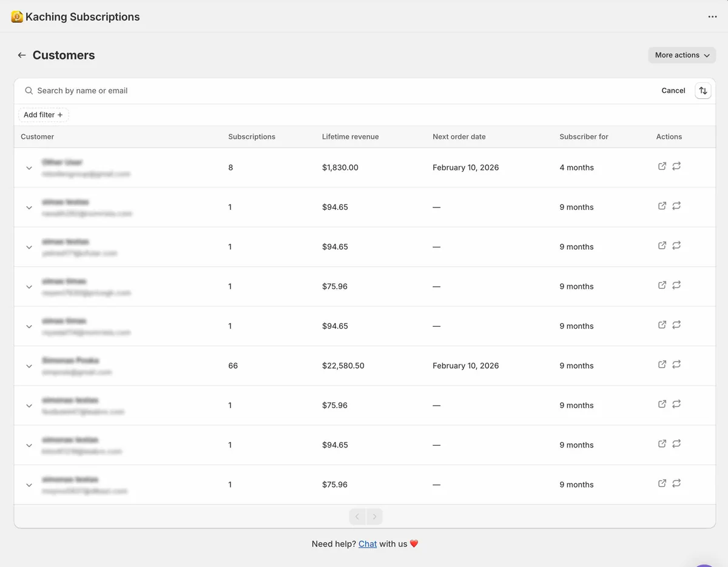Viewport: 728px width, 567px height.
Task: Click the 4 months subscriber duration
Action: [x=577, y=167]
